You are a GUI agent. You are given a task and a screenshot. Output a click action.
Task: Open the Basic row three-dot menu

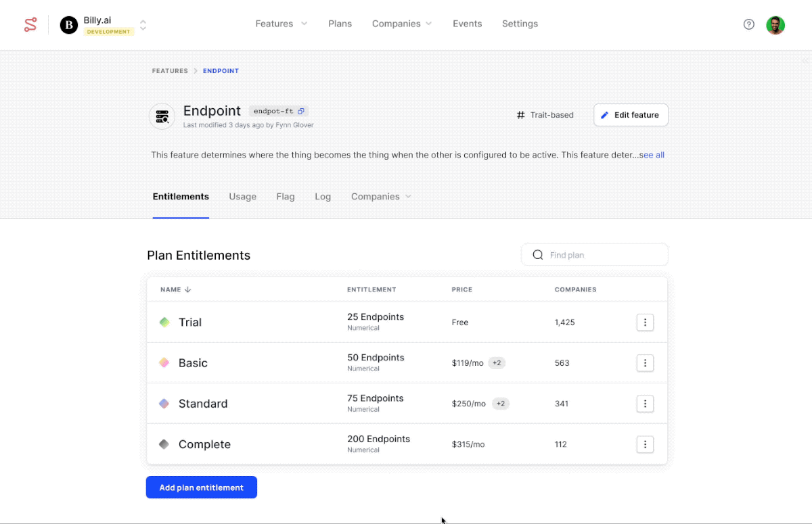pyautogui.click(x=645, y=363)
